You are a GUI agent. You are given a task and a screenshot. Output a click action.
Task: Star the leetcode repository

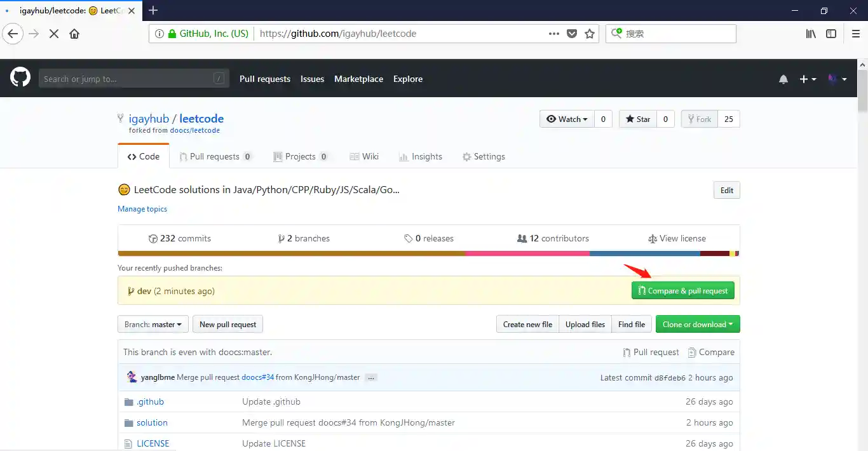pyautogui.click(x=637, y=119)
